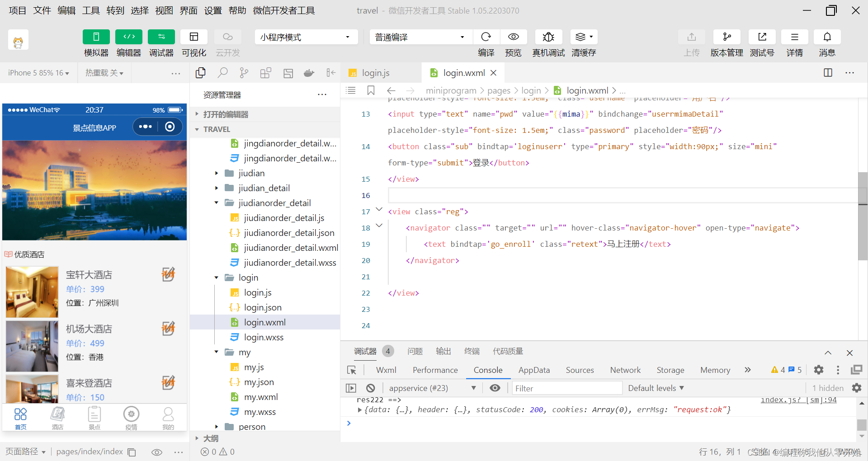Open devtools settings gear
868x461 pixels.
819,370
